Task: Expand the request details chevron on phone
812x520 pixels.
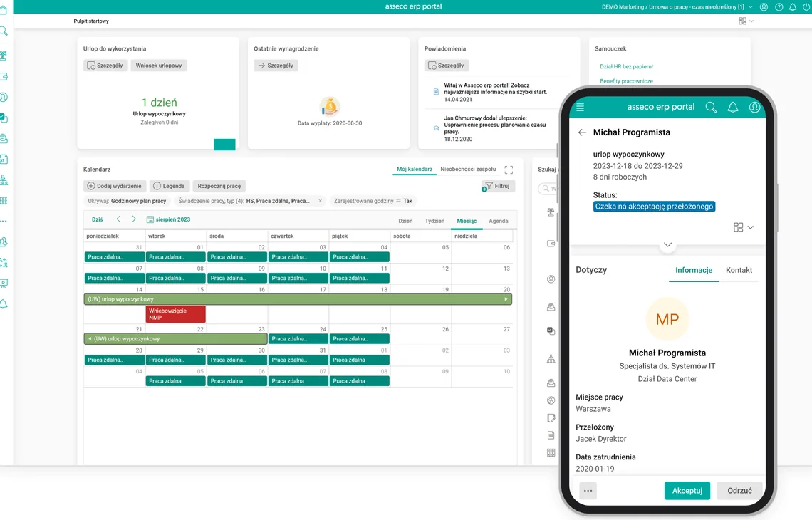Action: [x=667, y=244]
